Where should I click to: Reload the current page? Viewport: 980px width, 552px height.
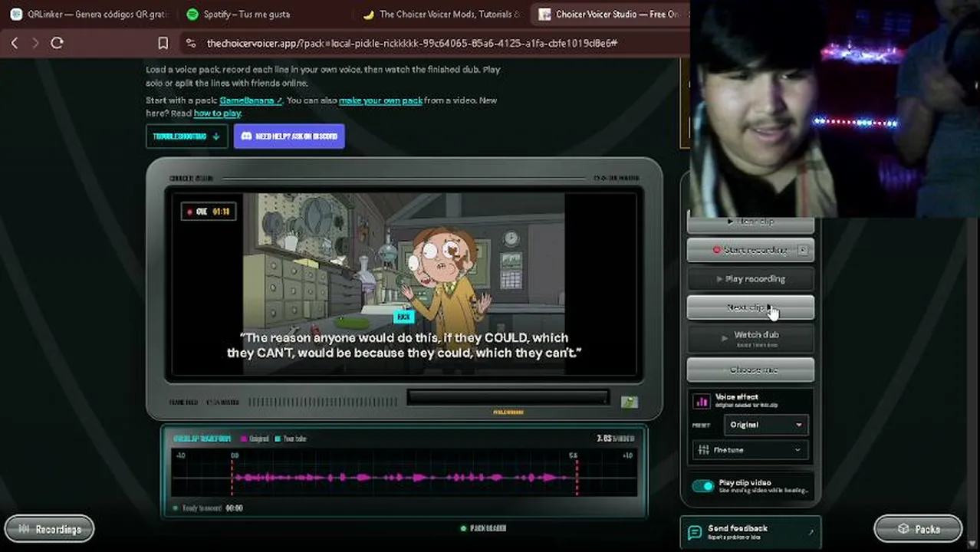coord(57,43)
